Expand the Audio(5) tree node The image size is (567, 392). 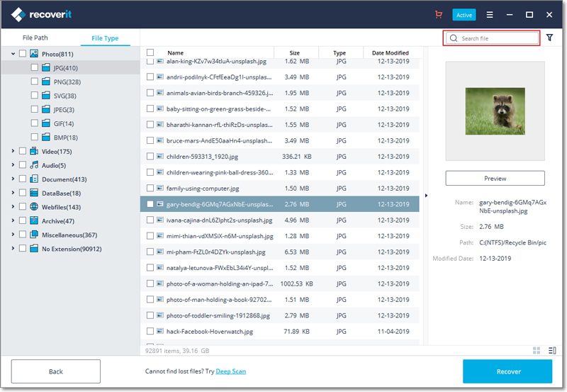point(13,165)
